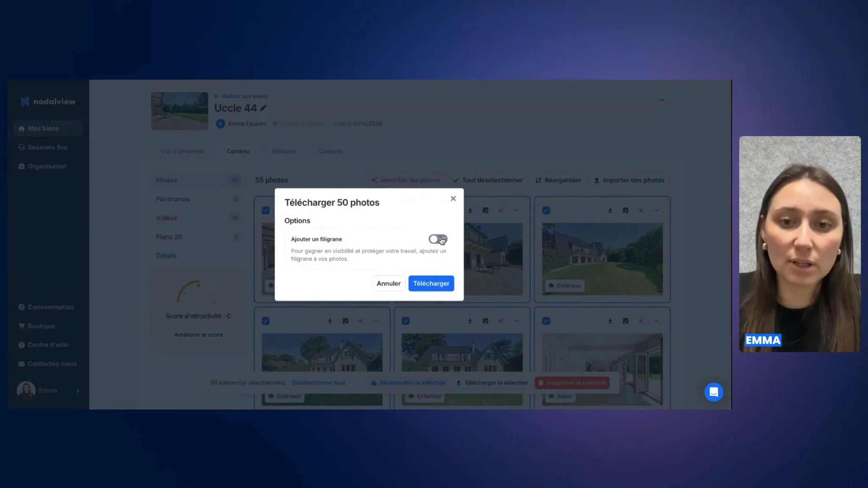
Task: Click the Extérieur tag on the lawn photo
Action: coord(565,286)
